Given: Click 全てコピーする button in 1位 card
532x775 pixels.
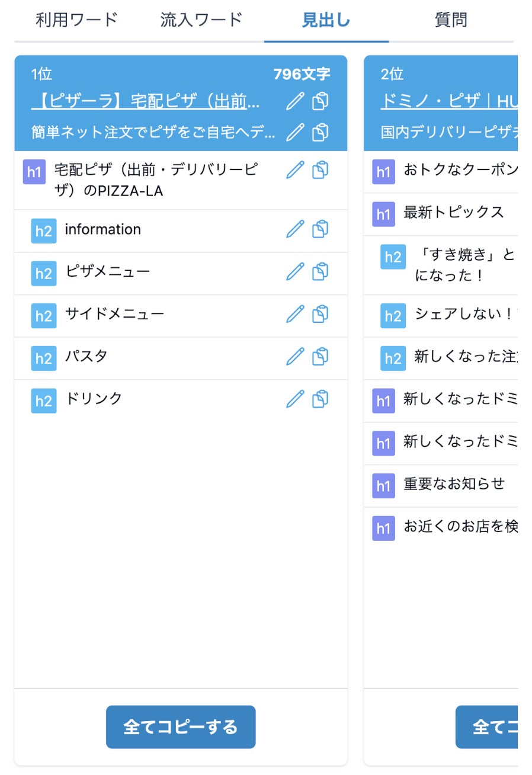Looking at the screenshot, I should pyautogui.click(x=181, y=727).
